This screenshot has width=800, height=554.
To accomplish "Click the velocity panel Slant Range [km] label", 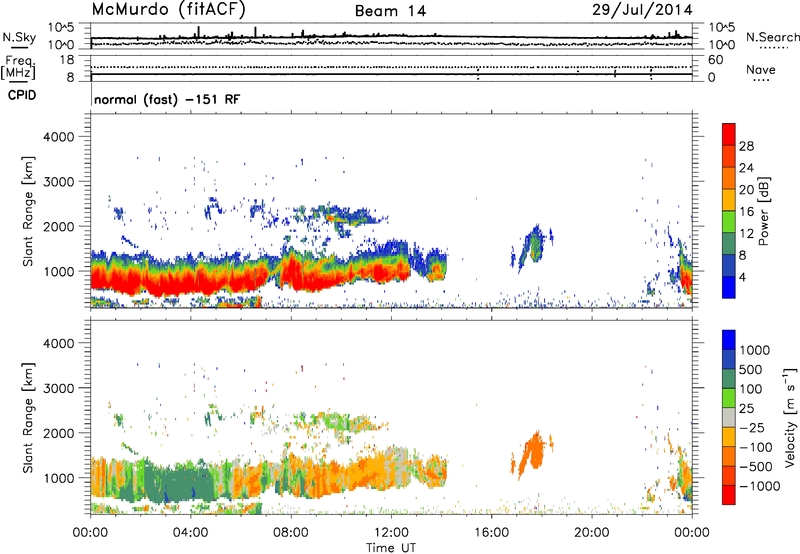I will [x=28, y=417].
